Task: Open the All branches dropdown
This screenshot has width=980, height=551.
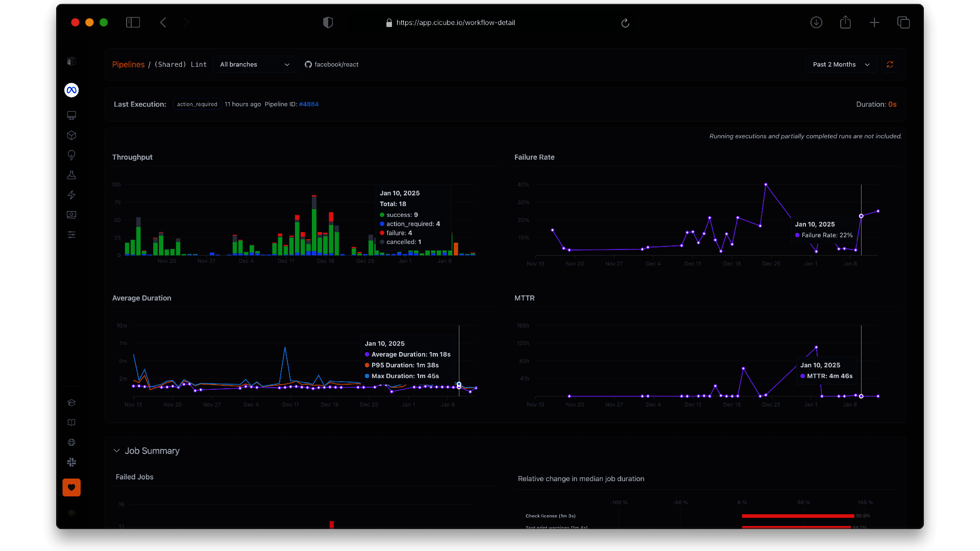Action: (255, 64)
